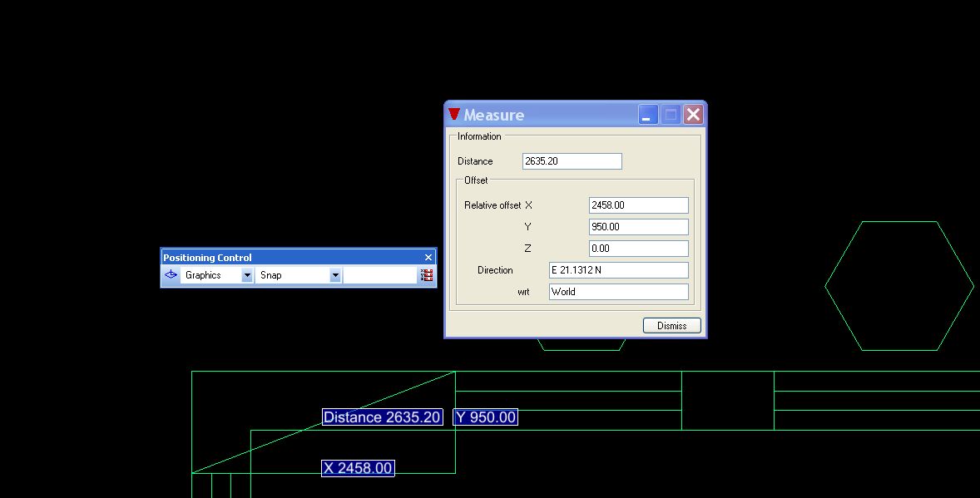Click the Positioning Control pick-type icon
This screenshot has height=498, width=980.
pyautogui.click(x=171, y=275)
